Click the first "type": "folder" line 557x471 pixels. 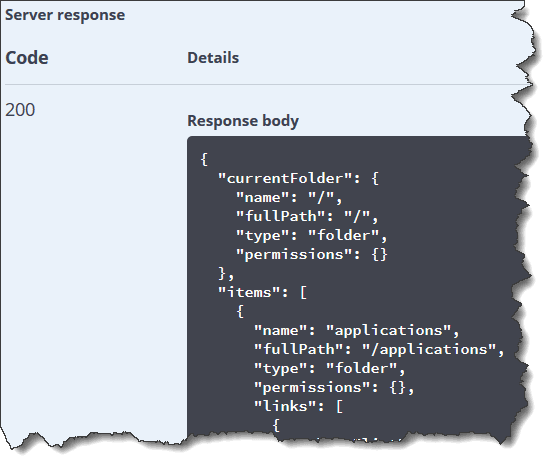coord(312,236)
